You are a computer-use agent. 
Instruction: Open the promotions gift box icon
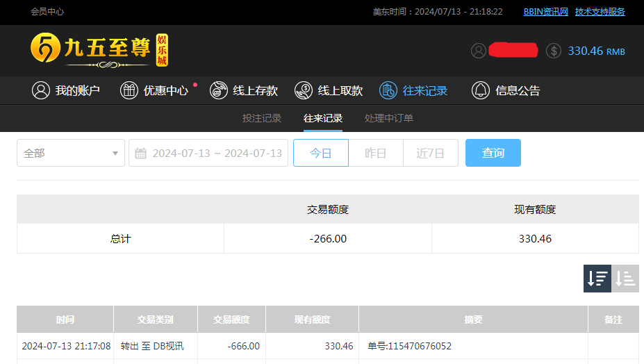pos(129,90)
